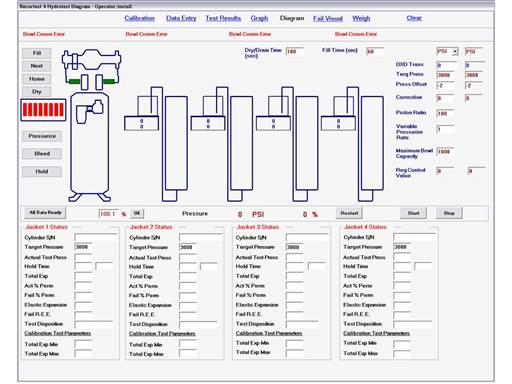Screen dimensions: 512x384
Task: Click the pump assembly diagram above the tank
Action: click(x=91, y=69)
